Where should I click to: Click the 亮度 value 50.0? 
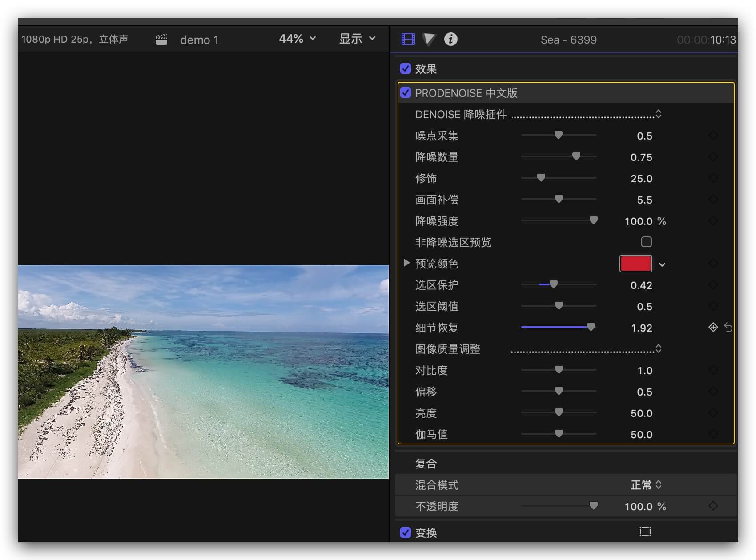pyautogui.click(x=641, y=413)
